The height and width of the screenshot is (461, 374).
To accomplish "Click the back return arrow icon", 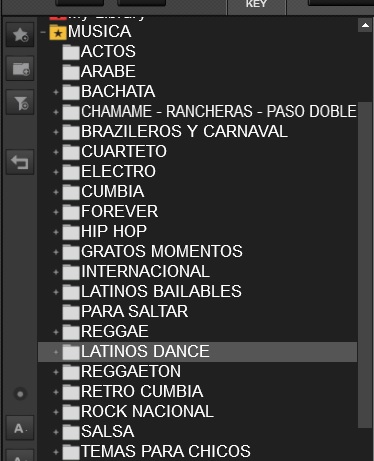I will 20,162.
